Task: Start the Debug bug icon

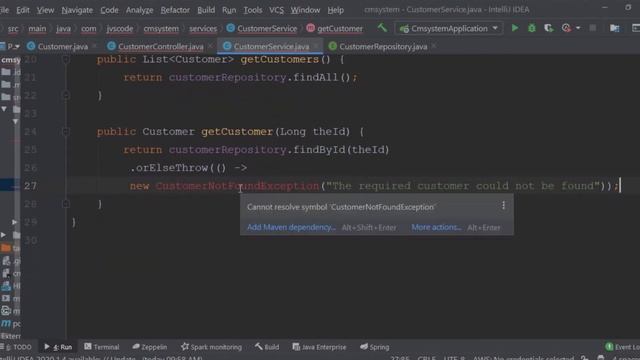Action: (531, 28)
